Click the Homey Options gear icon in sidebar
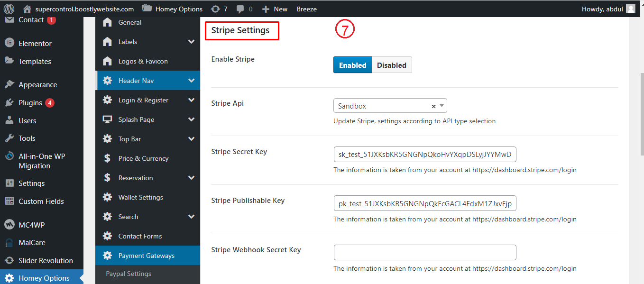The image size is (644, 284). [9, 278]
